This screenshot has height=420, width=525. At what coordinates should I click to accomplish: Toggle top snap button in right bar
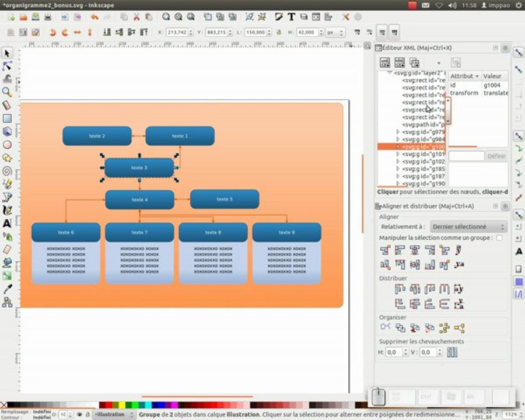519,53
